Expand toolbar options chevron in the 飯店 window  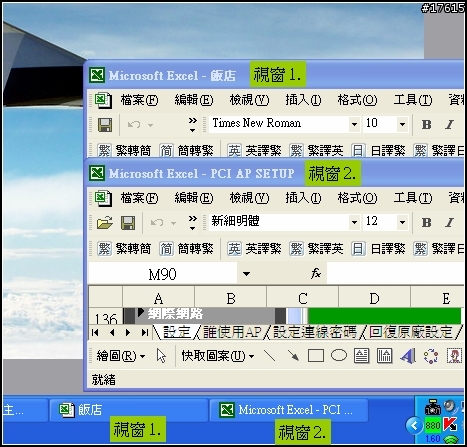[x=193, y=125]
